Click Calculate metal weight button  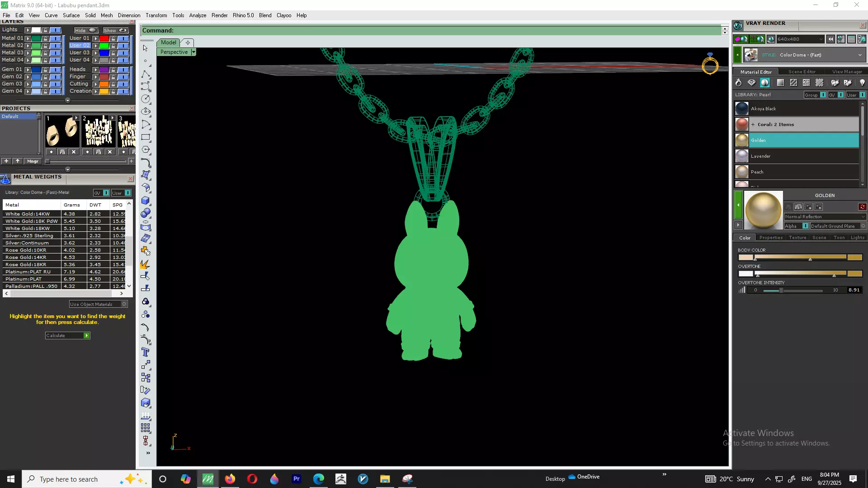(68, 335)
